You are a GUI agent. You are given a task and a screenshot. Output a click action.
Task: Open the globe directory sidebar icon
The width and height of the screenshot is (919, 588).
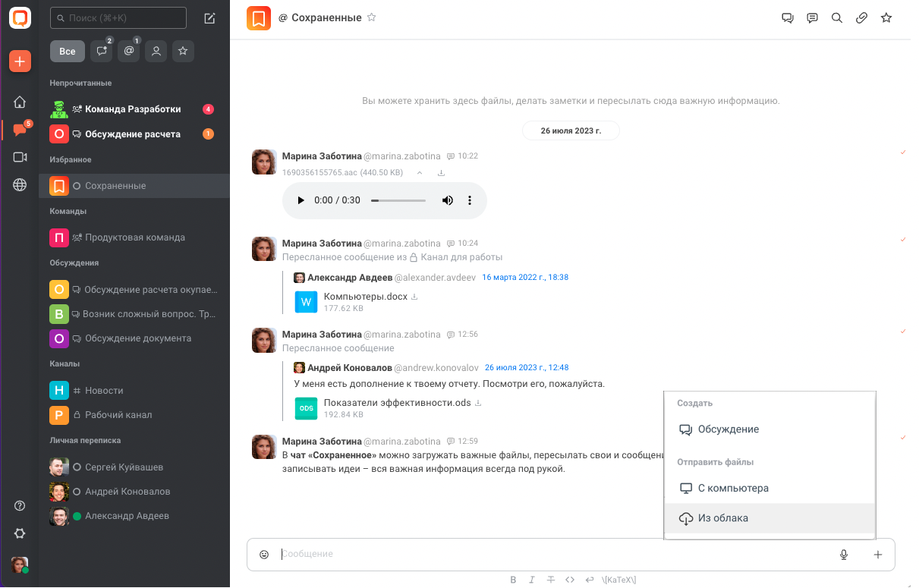pyautogui.click(x=20, y=185)
